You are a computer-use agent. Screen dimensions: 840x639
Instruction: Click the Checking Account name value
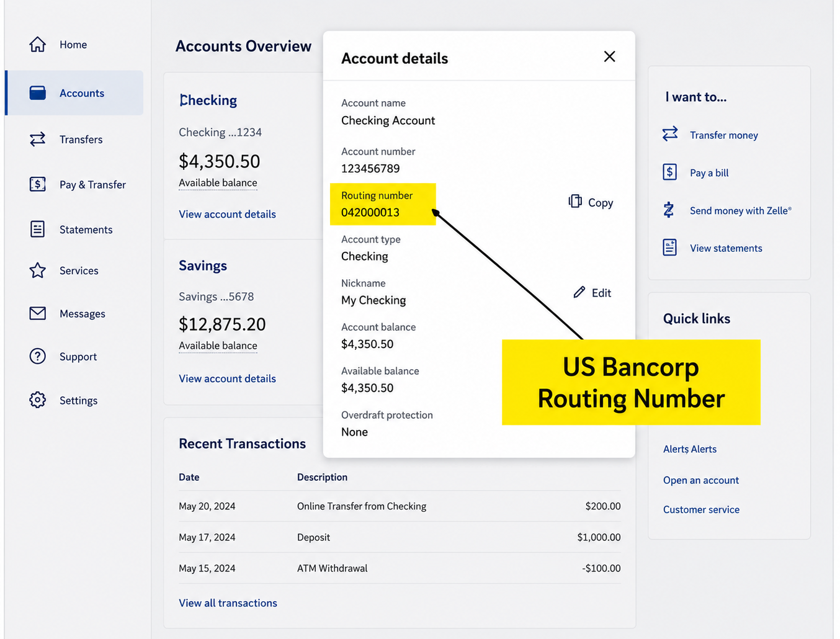pos(388,120)
